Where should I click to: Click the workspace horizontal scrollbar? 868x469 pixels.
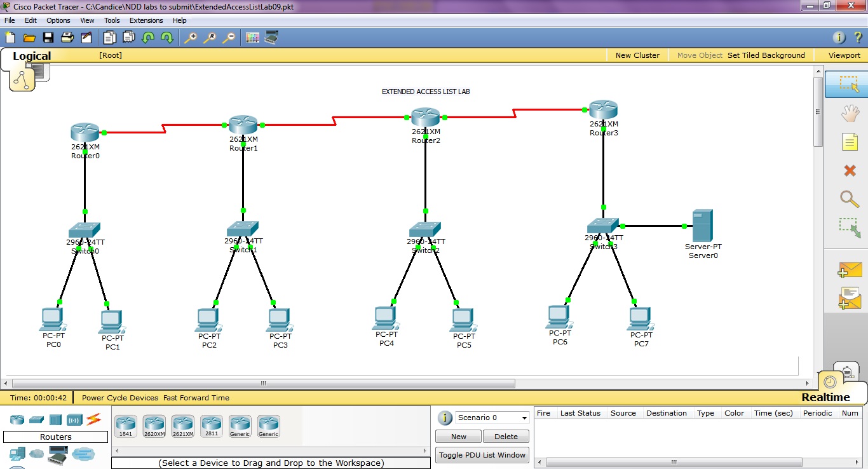[x=263, y=384]
